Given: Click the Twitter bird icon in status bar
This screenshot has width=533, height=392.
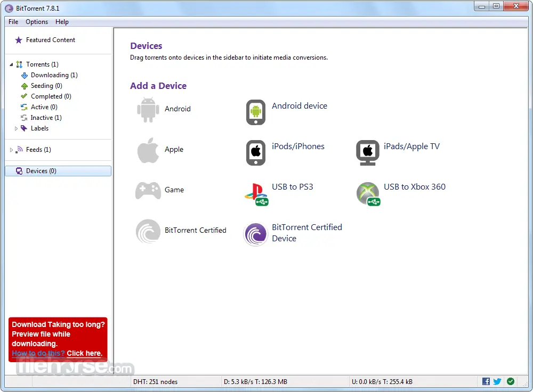Looking at the screenshot, I should click(x=497, y=381).
